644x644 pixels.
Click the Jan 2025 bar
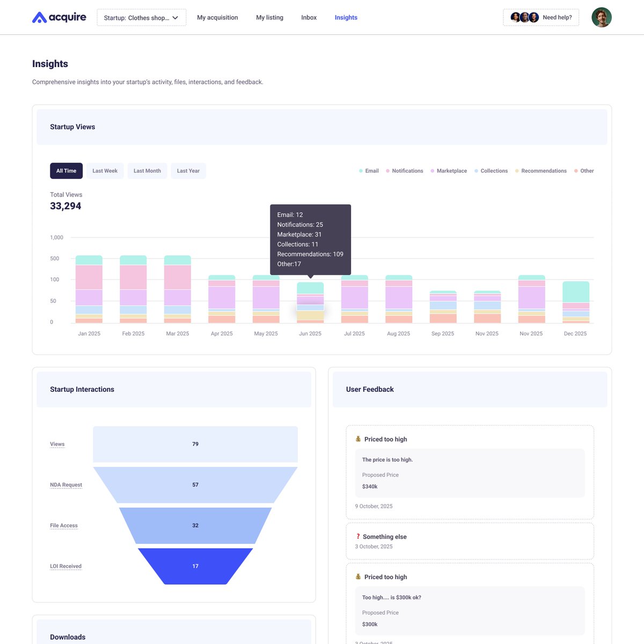[89, 289]
